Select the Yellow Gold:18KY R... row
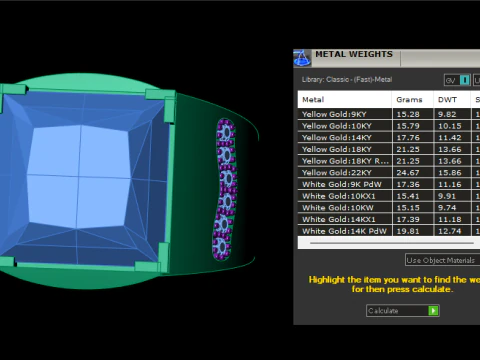 point(389,161)
